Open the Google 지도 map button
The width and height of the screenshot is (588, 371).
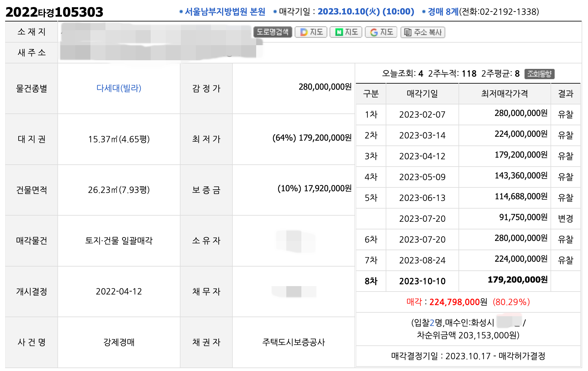(381, 32)
